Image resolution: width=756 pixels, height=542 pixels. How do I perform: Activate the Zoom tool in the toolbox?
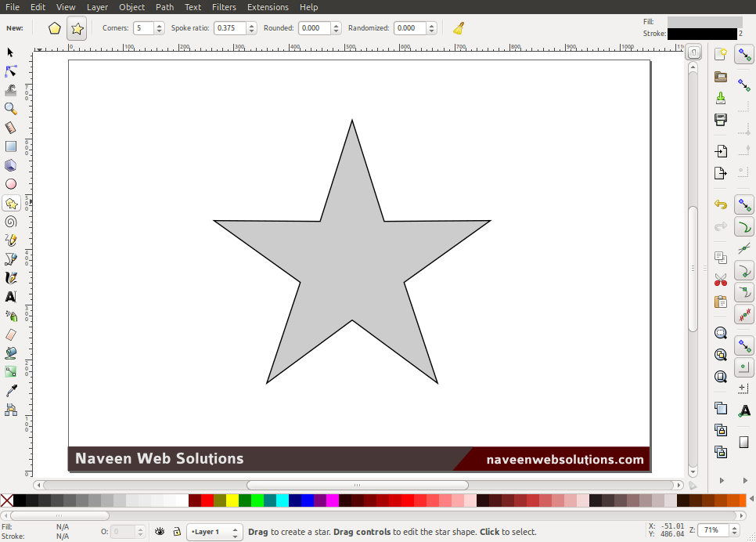click(11, 109)
